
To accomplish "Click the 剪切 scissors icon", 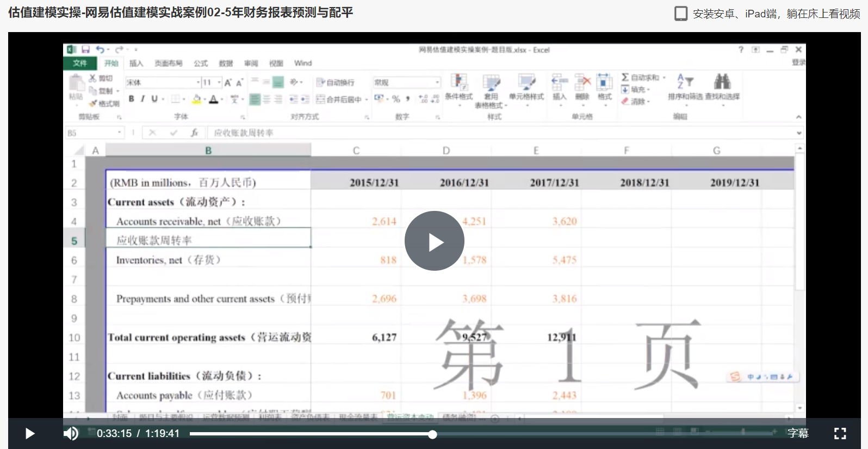I will pos(92,78).
